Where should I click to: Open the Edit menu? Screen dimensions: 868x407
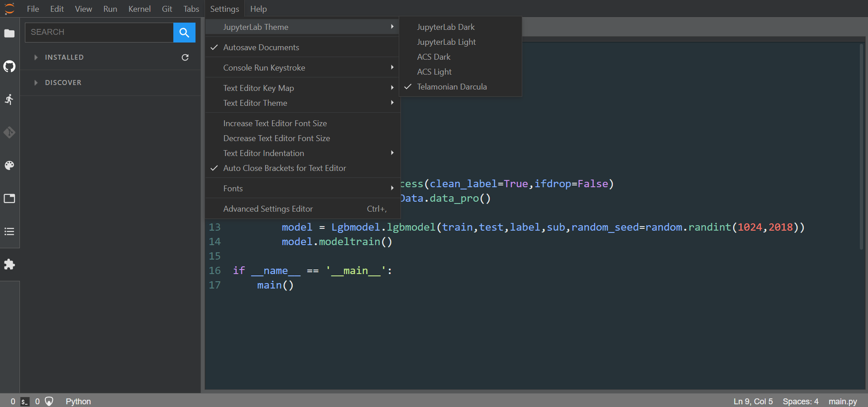(57, 9)
